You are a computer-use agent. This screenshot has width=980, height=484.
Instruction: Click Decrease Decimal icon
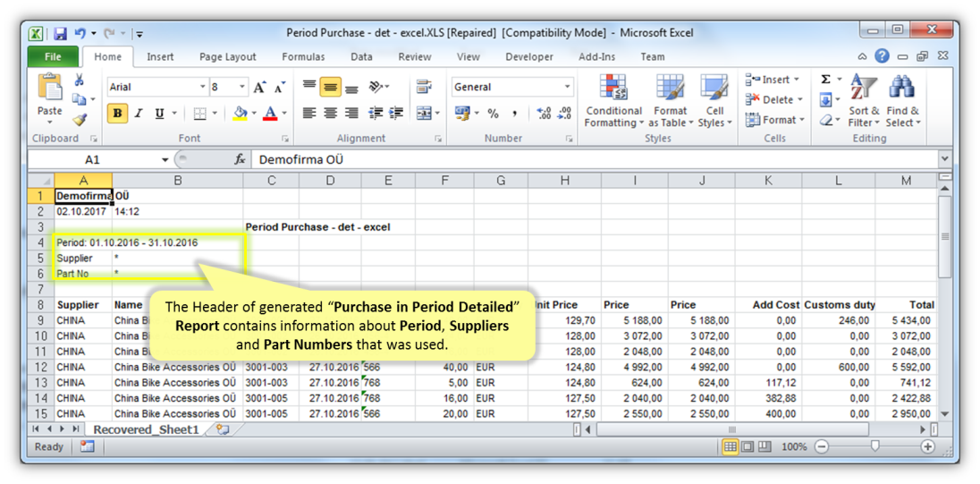click(x=565, y=114)
